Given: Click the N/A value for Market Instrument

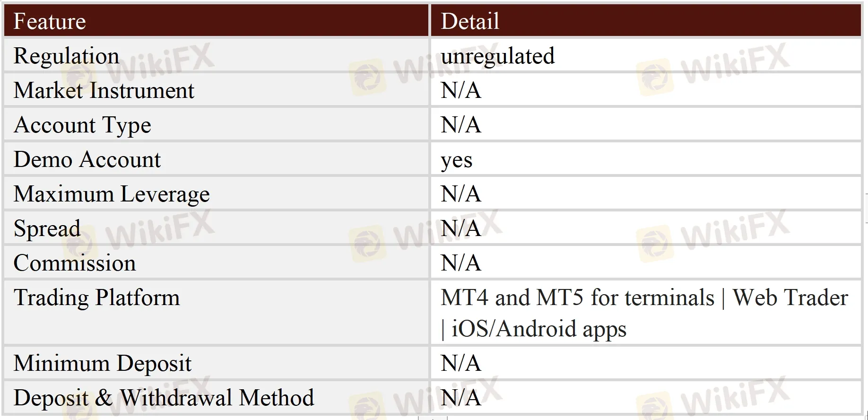Looking at the screenshot, I should 461,90.
